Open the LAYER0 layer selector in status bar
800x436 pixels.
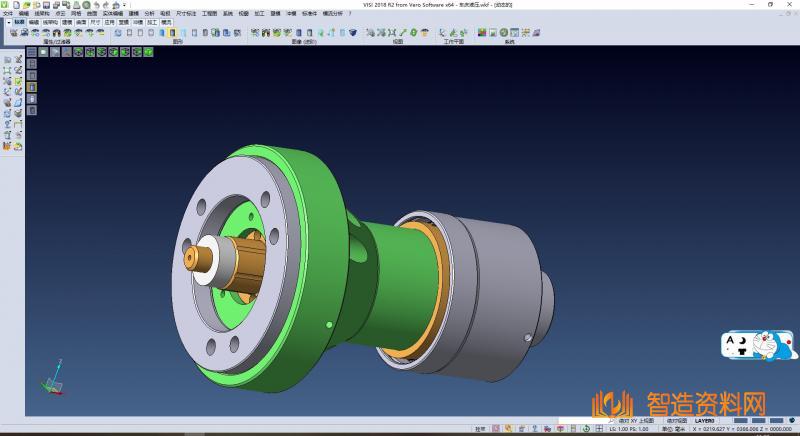(x=705, y=421)
